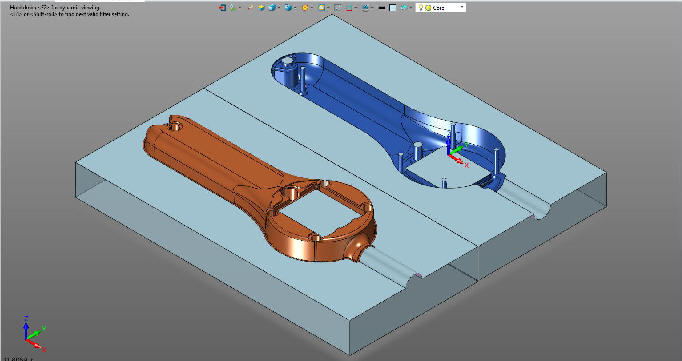
Task: Click the black line width swatch
Action: click(x=382, y=7)
